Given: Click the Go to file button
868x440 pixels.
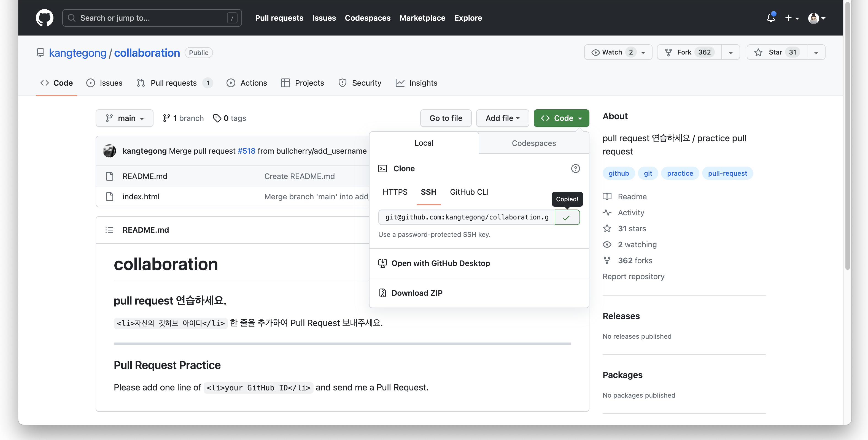Looking at the screenshot, I should [x=446, y=118].
